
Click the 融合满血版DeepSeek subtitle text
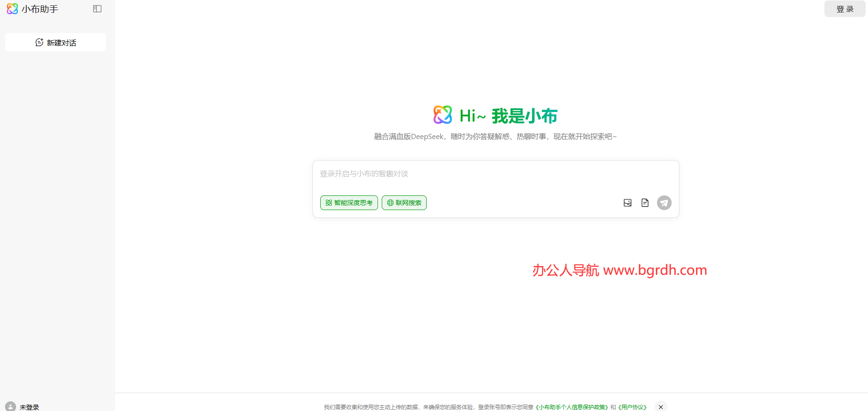[x=495, y=137]
